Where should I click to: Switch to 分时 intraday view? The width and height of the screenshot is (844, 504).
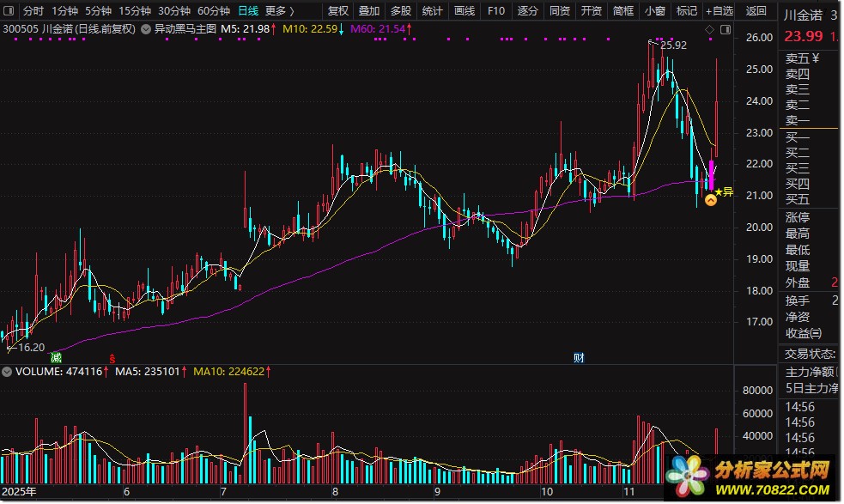33,11
